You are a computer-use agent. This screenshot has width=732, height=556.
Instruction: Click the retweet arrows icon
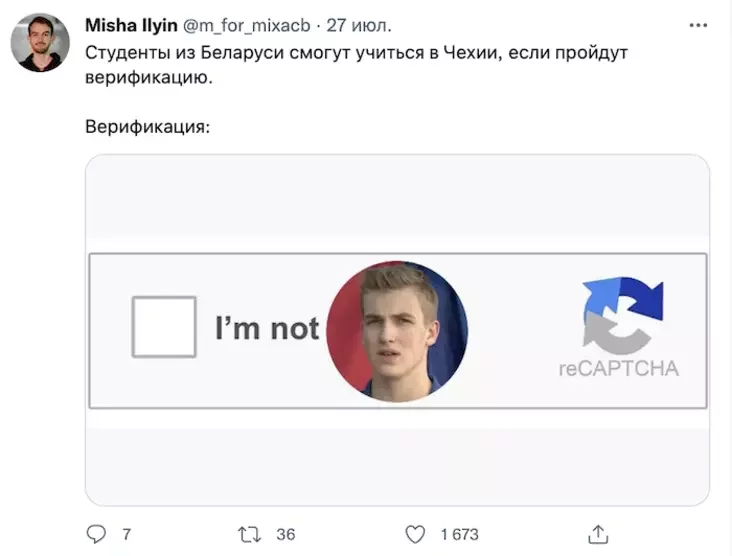pos(251,533)
